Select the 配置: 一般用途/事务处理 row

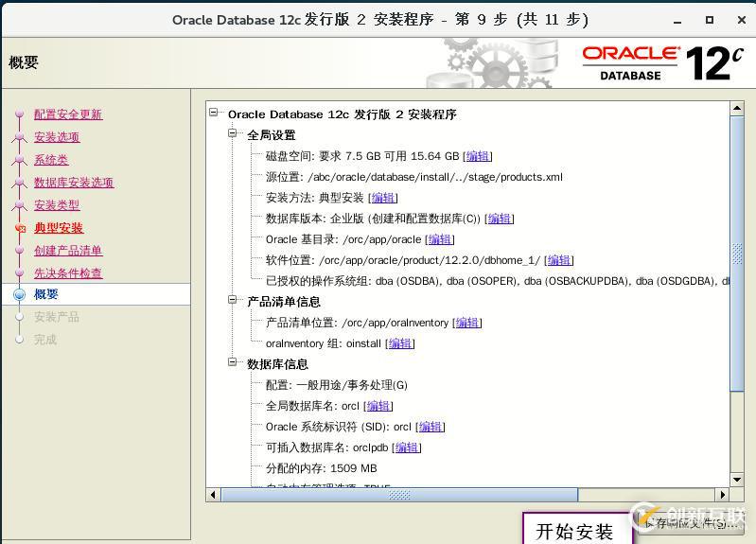tap(337, 385)
